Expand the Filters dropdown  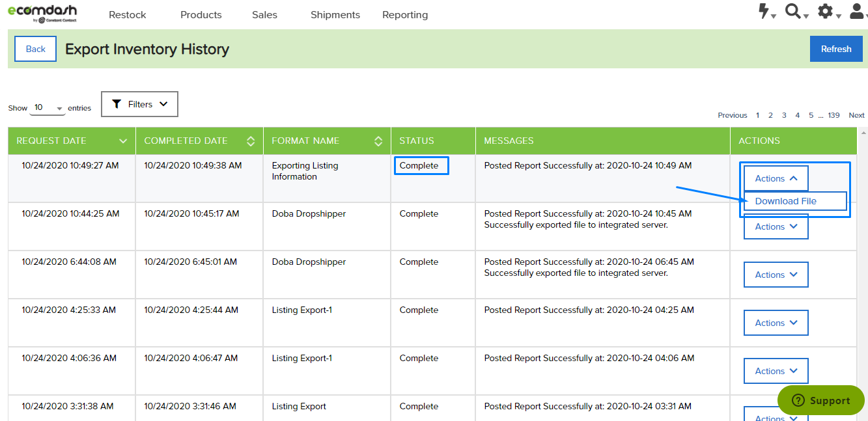[x=139, y=104]
